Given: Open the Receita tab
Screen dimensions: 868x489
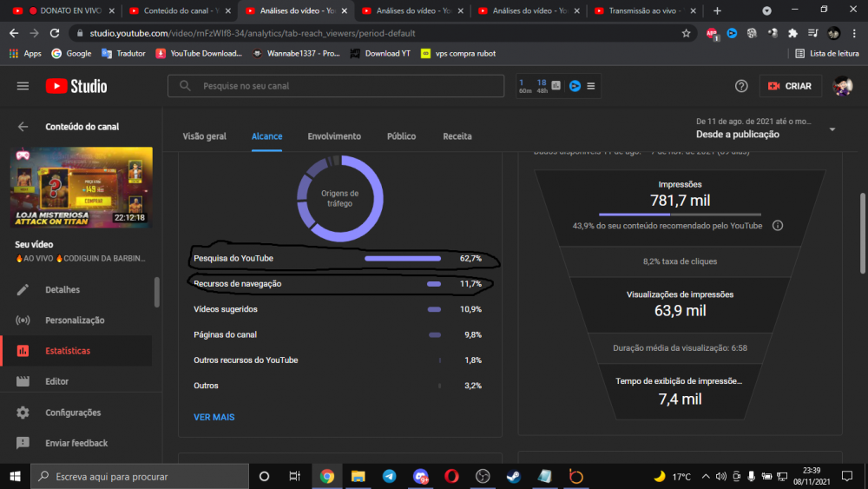Looking at the screenshot, I should click(457, 136).
